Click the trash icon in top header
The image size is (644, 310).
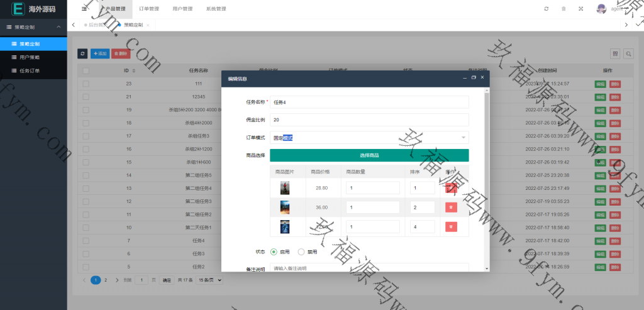pos(563,9)
